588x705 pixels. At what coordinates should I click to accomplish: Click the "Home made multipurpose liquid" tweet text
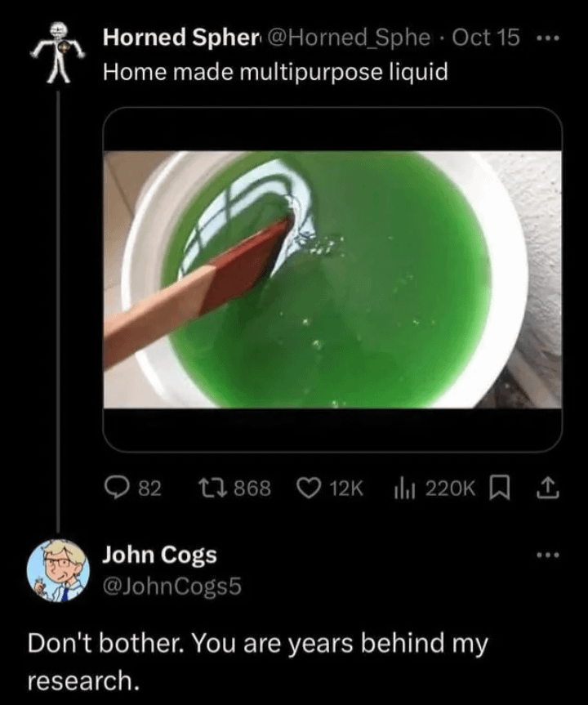(274, 72)
